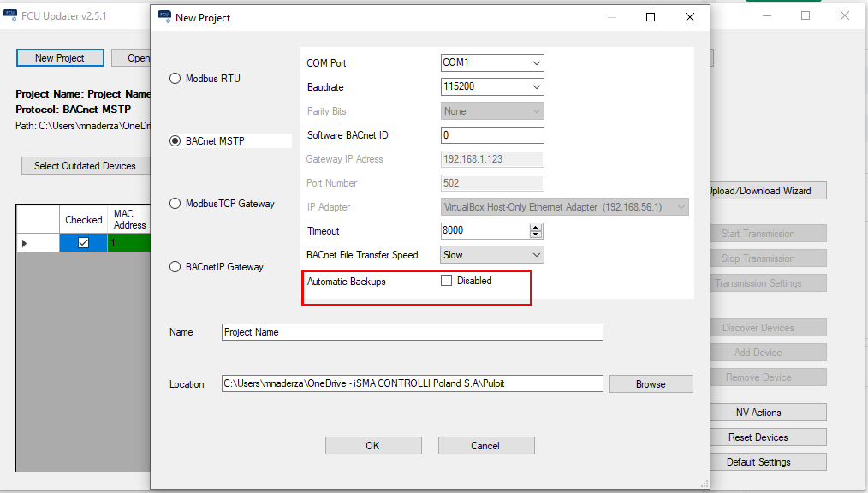Open BACnet File Transfer Speed dropdown

pyautogui.click(x=492, y=255)
